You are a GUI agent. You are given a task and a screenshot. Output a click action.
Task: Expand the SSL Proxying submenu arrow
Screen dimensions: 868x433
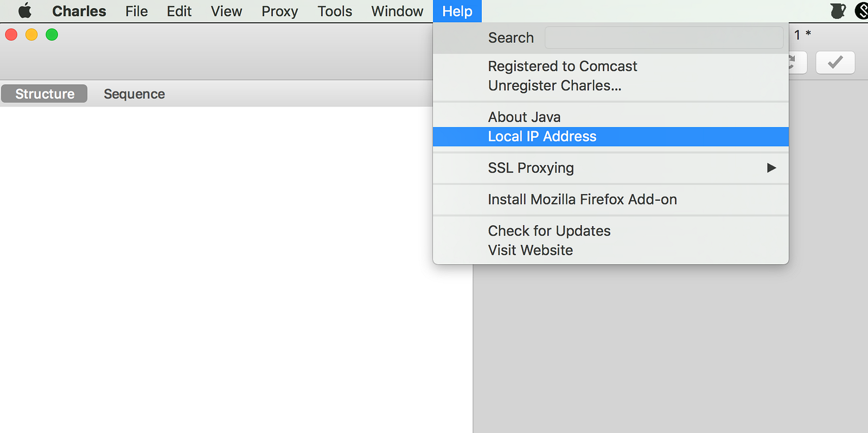tap(771, 168)
